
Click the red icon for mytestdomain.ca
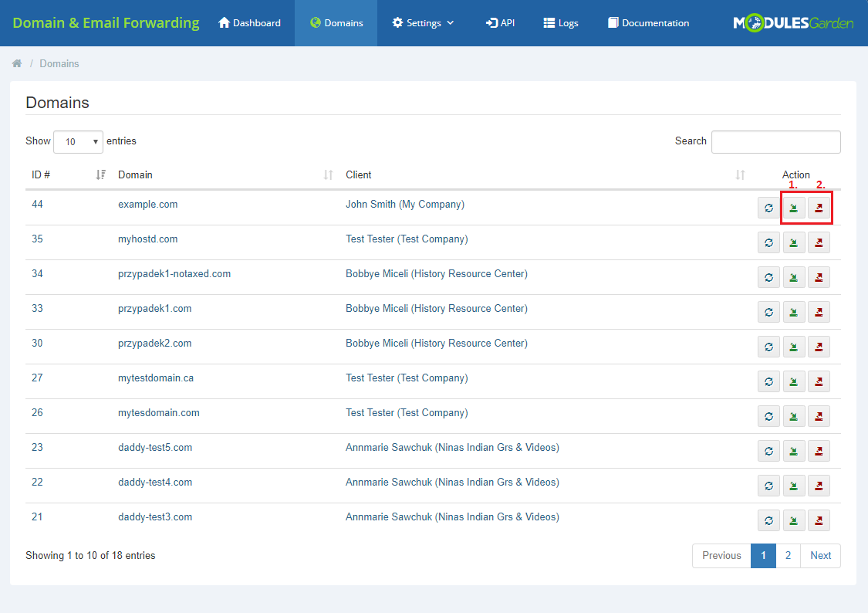pyautogui.click(x=819, y=381)
